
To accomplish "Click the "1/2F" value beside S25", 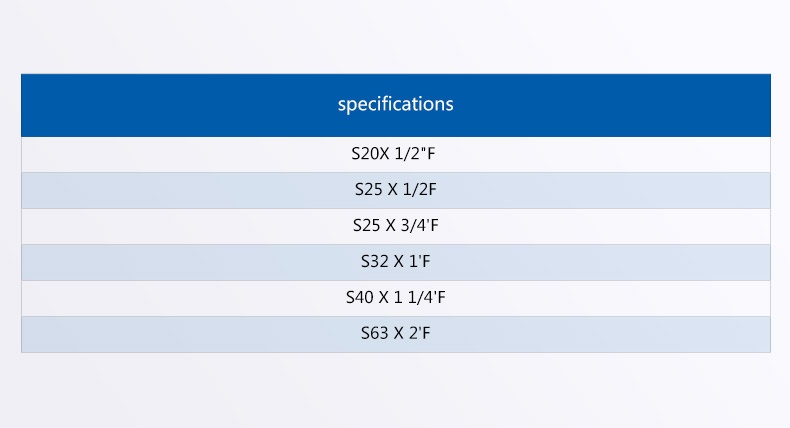I will [x=419, y=190].
